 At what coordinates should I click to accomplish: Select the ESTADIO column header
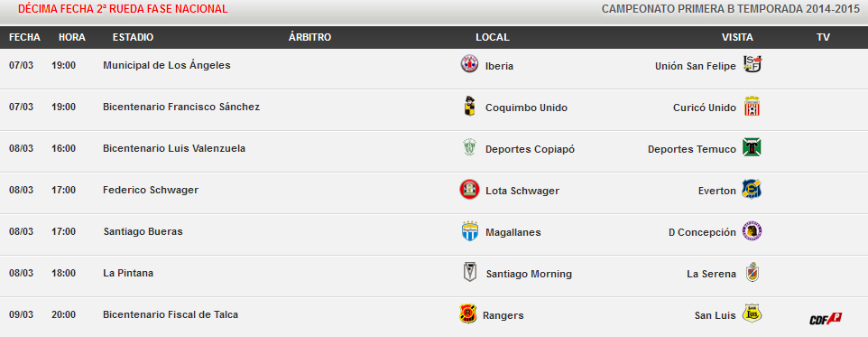point(133,37)
